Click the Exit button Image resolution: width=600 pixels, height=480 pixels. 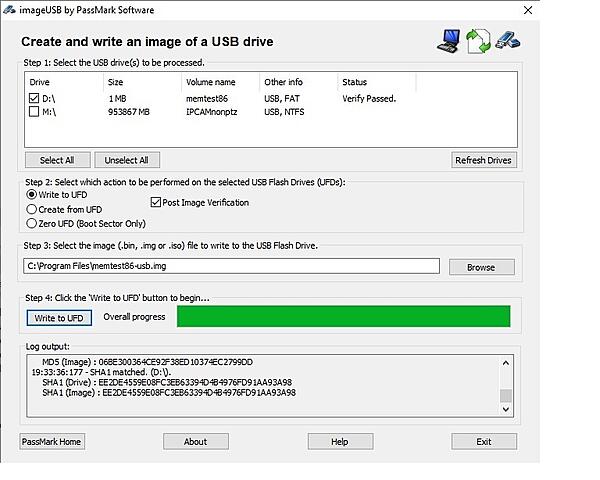coord(484,441)
